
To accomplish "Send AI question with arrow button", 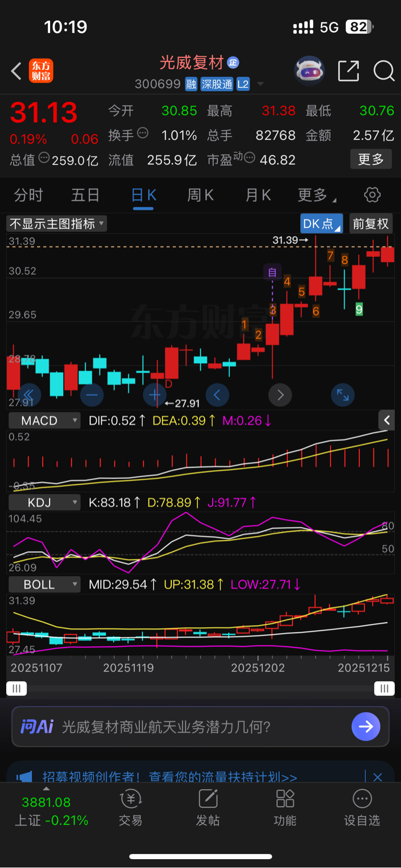I will [365, 726].
